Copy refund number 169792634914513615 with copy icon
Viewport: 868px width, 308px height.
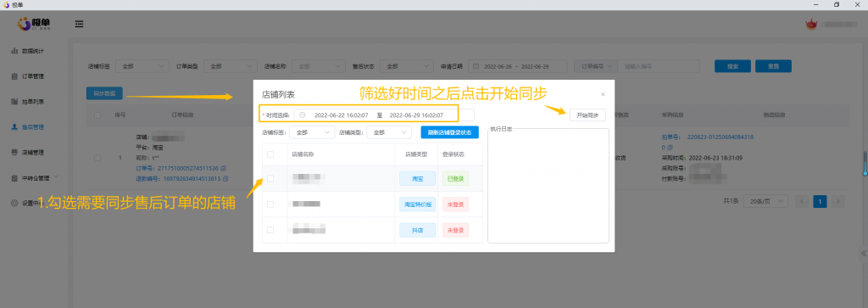pos(225,178)
